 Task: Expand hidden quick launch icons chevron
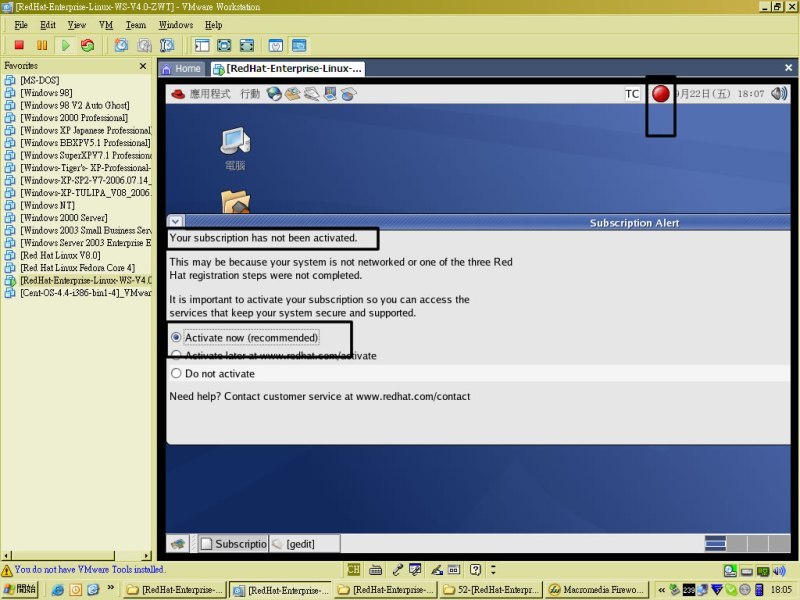pos(111,588)
